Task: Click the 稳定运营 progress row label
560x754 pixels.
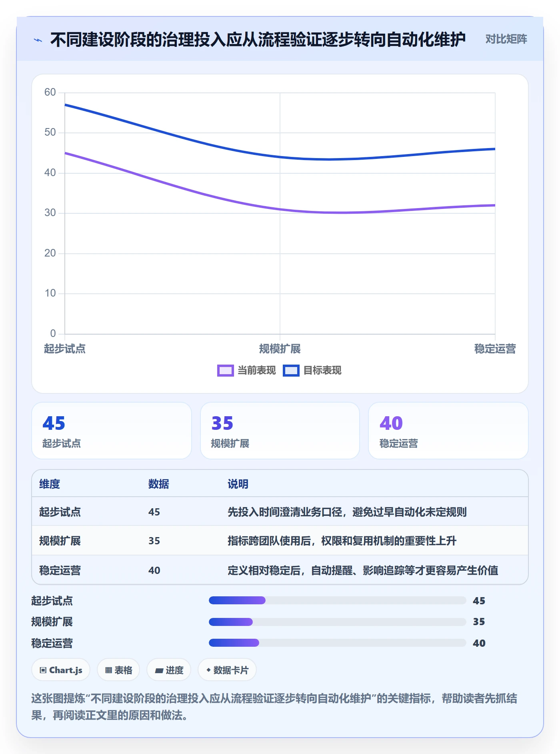Action: click(52, 643)
